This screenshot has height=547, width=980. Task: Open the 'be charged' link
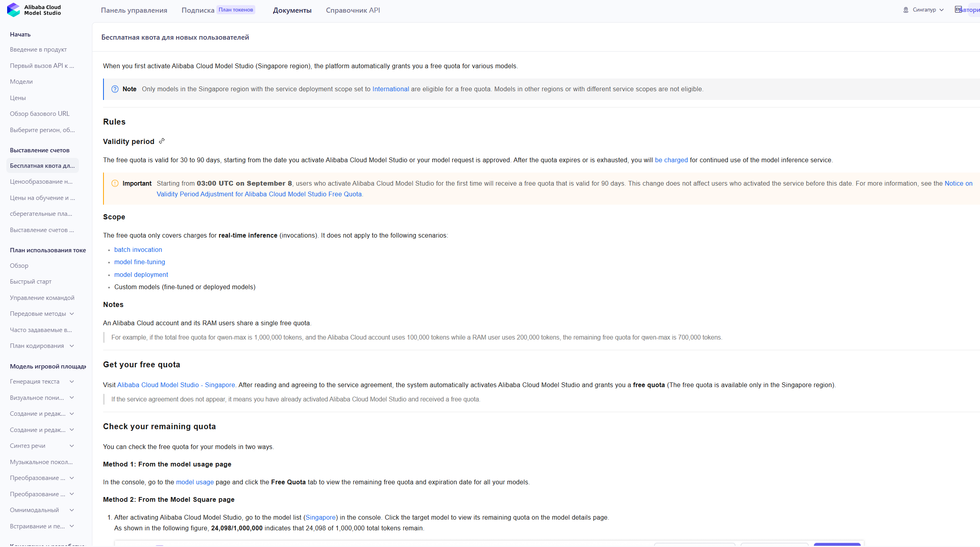(671, 160)
